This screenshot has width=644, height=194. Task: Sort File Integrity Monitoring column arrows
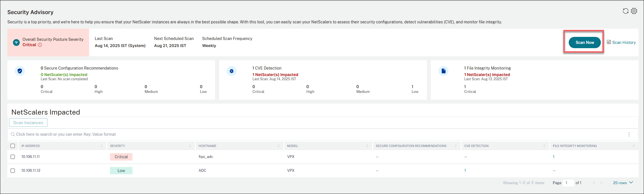click(x=634, y=146)
